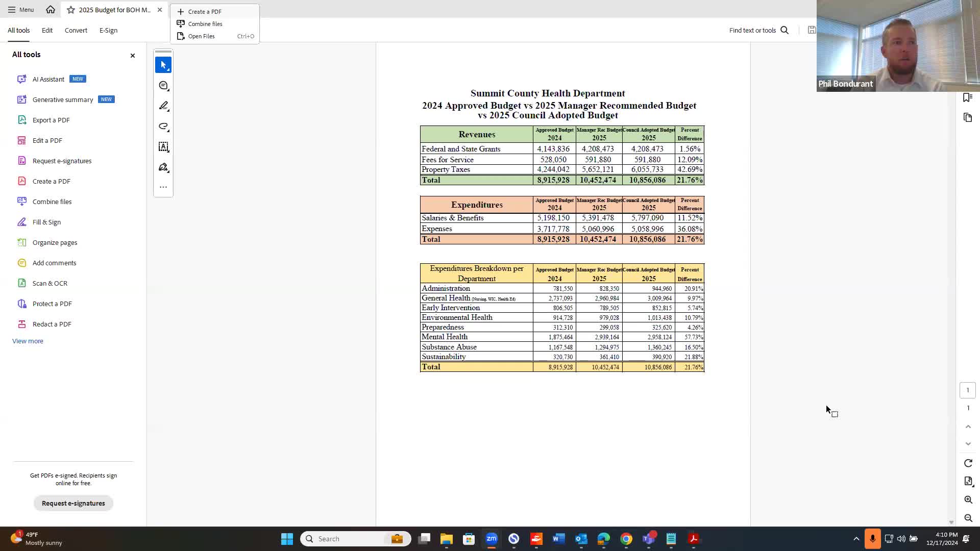Open page thumbnails panel icon on right
The image size is (980, 551).
[x=968, y=118]
